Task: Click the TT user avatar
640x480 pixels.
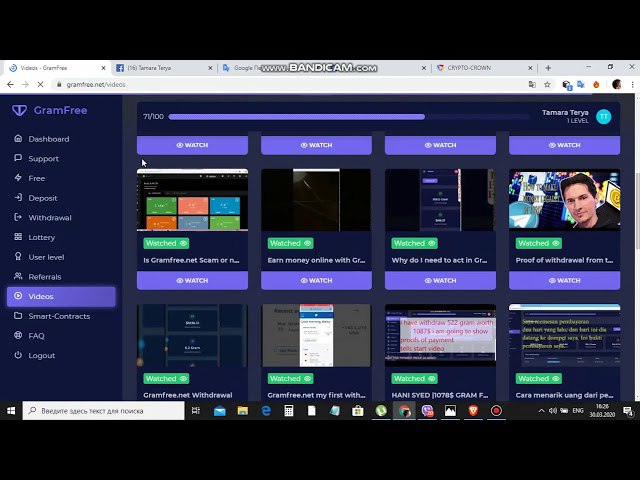Action: coord(604,117)
